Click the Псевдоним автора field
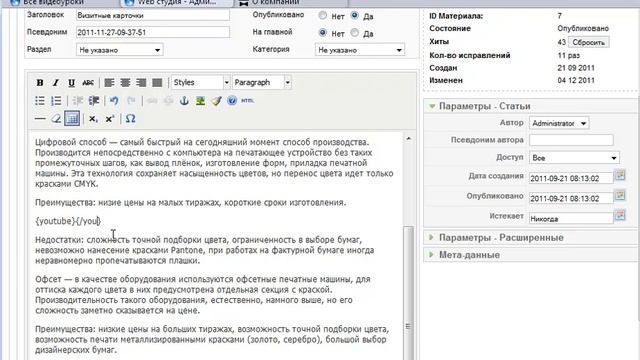 coord(571,140)
